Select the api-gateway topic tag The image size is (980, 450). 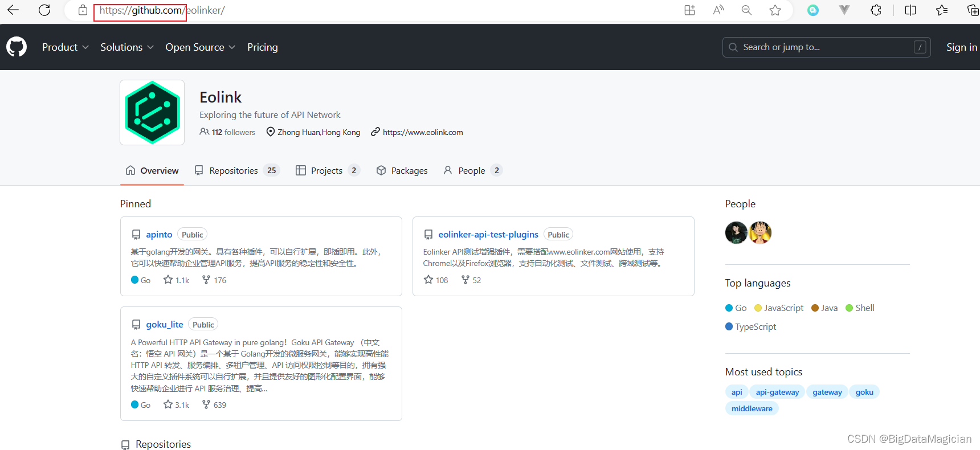pyautogui.click(x=777, y=392)
